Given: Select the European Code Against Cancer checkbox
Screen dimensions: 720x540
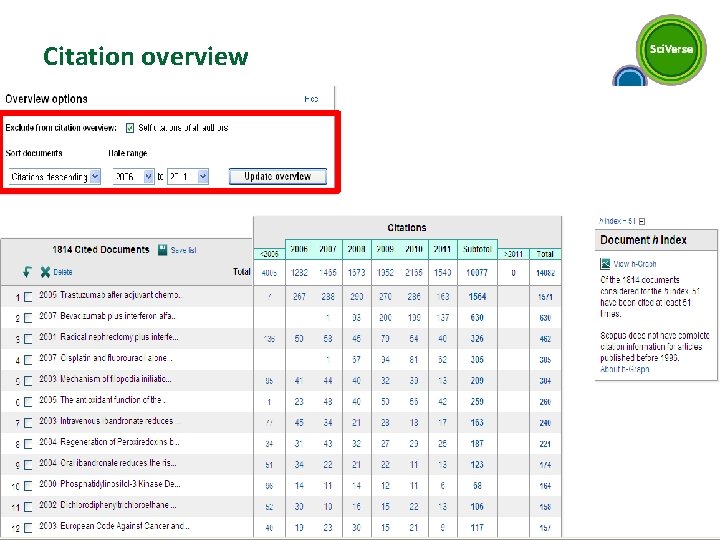Looking at the screenshot, I should (28, 528).
